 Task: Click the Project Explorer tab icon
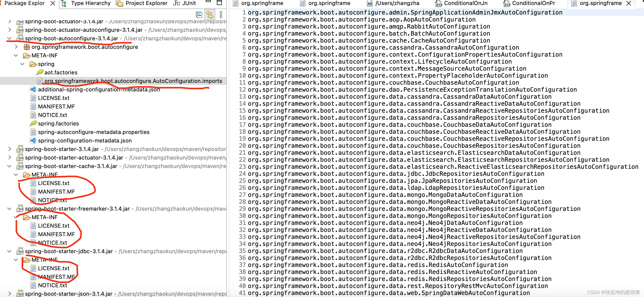120,3
